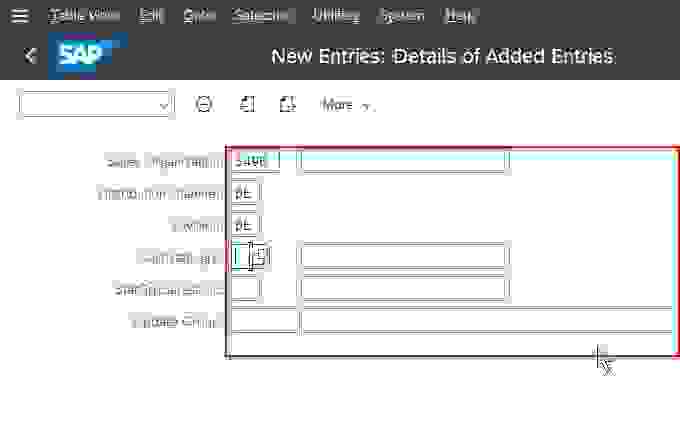
Task: Open the System menu
Action: click(401, 16)
